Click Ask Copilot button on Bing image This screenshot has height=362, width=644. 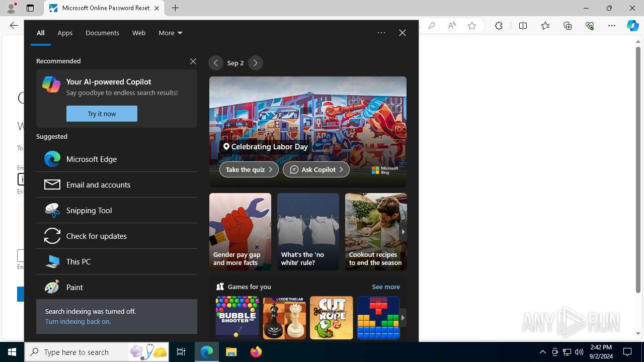pos(316,169)
